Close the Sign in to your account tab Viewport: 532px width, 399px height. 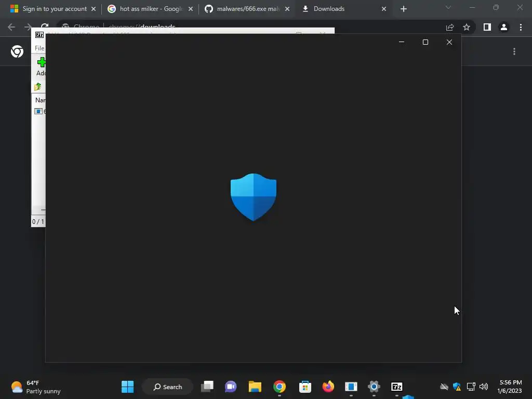pyautogui.click(x=94, y=9)
